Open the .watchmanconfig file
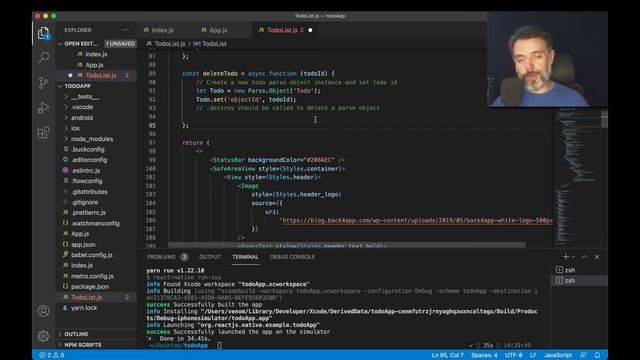Image resolution: width=640 pixels, height=360 pixels. point(95,223)
